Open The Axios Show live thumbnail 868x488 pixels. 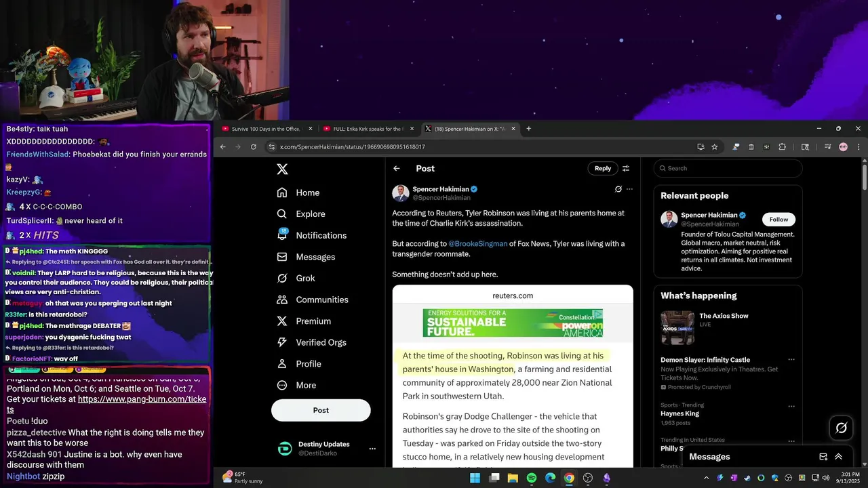click(x=677, y=328)
